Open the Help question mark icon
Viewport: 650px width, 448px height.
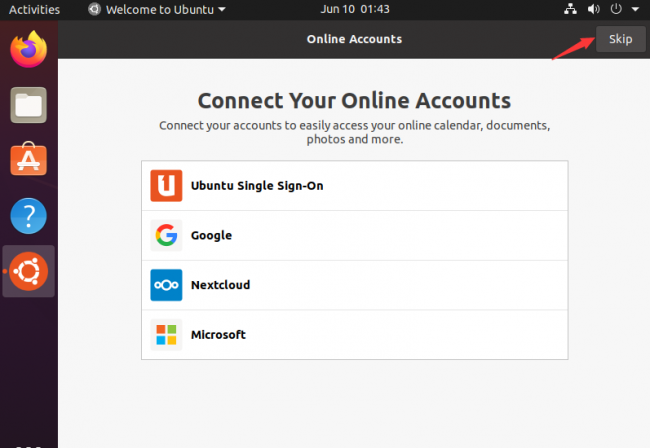click(29, 216)
